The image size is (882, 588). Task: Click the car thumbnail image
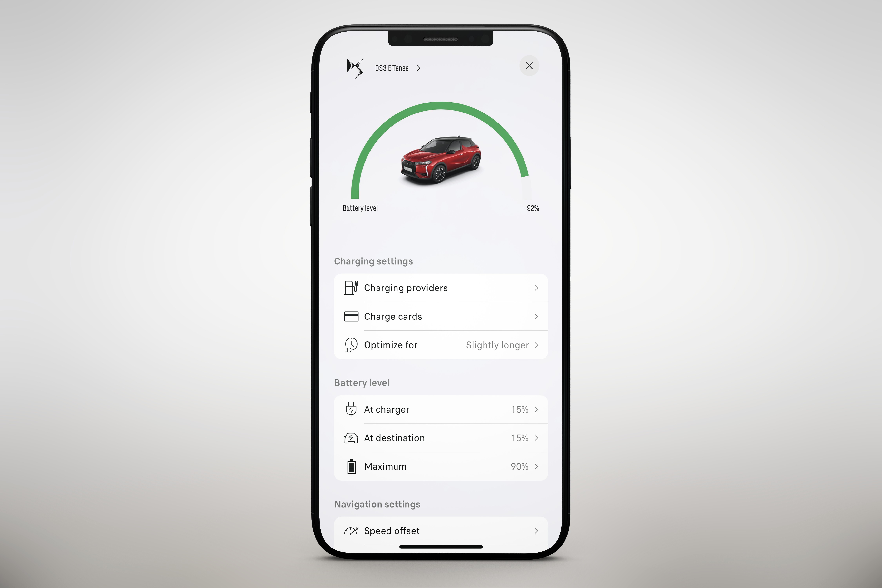[441, 163]
